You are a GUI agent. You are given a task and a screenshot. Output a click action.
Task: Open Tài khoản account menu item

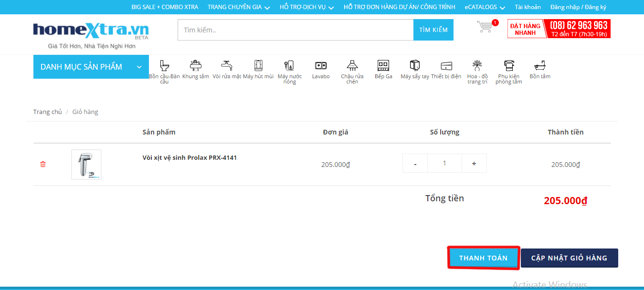[x=528, y=7]
